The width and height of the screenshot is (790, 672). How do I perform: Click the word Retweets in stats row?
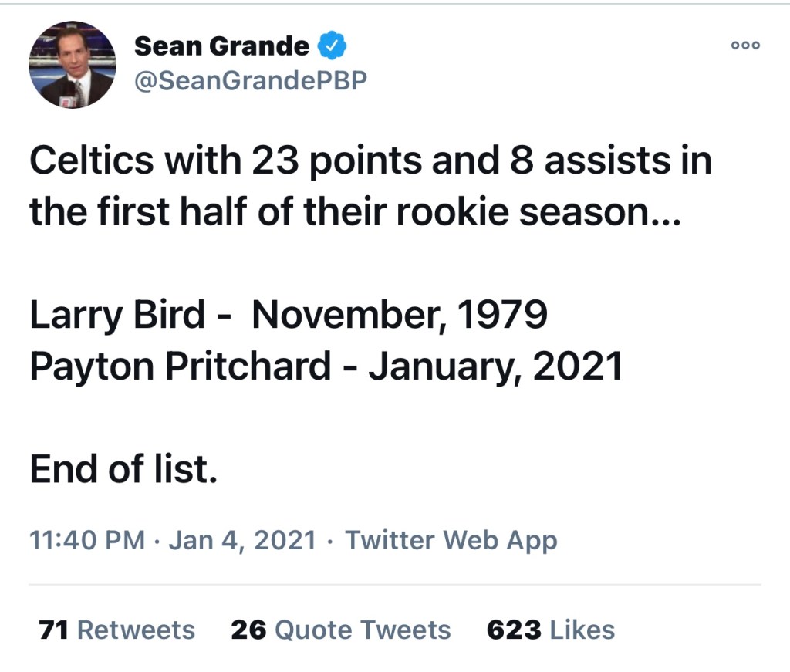136,630
